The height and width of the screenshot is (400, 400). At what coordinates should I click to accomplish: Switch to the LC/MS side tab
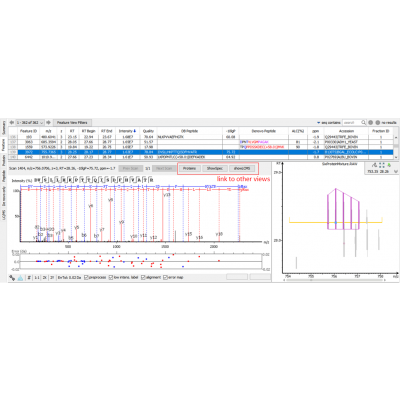4,214
